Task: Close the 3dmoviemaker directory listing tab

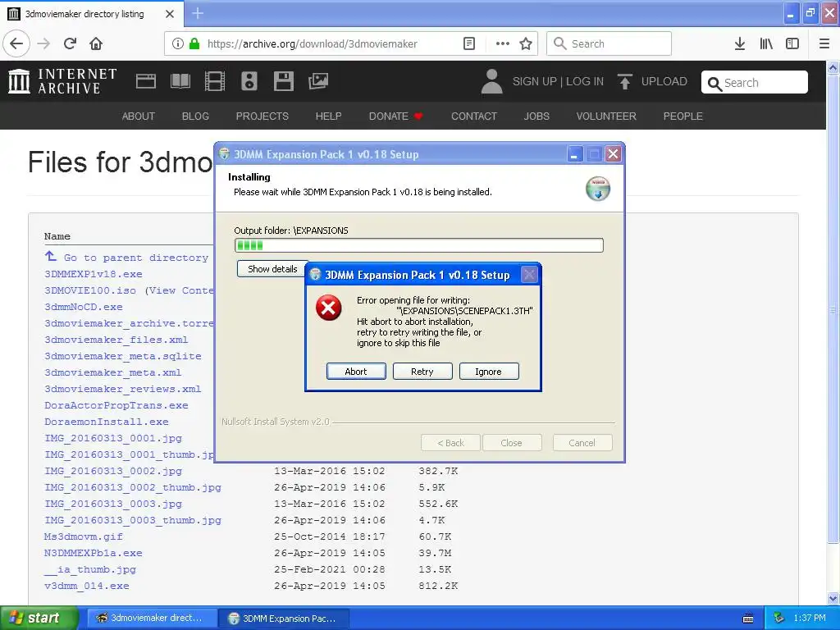Action: pyautogui.click(x=170, y=14)
